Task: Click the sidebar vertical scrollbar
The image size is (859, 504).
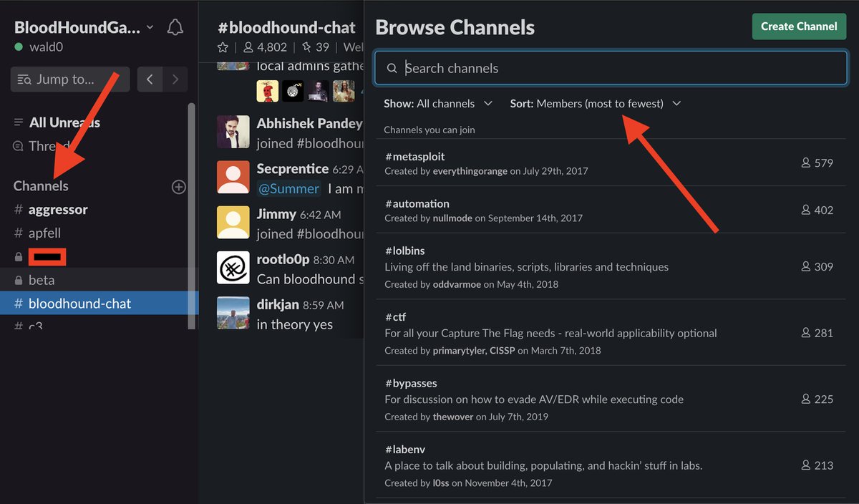Action: tap(191, 215)
